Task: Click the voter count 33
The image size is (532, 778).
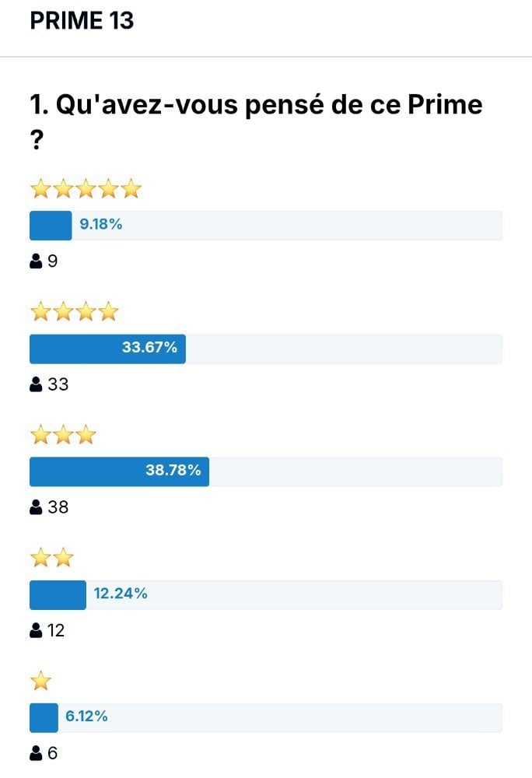Action: tap(58, 384)
